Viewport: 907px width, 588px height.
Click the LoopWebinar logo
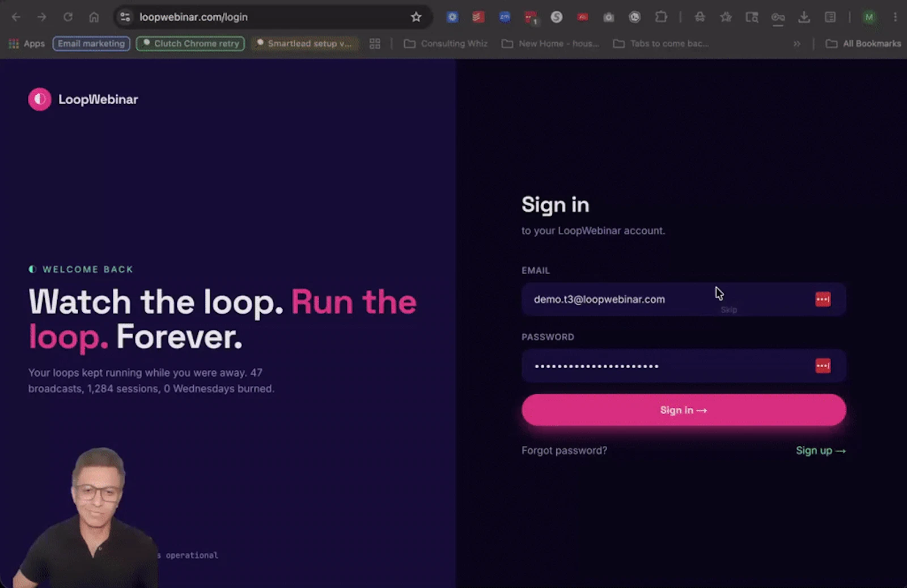tap(83, 99)
